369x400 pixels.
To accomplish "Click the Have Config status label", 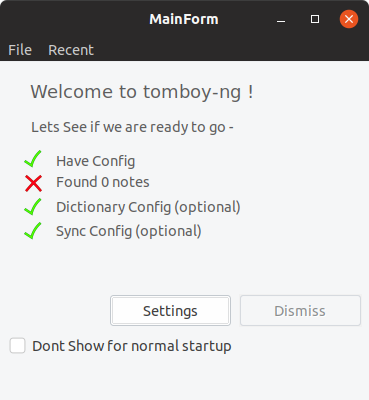I will pyautogui.click(x=96, y=161).
